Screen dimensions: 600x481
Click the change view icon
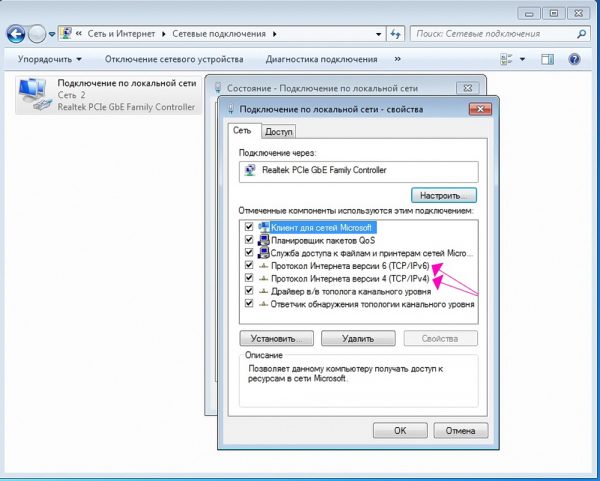507,59
